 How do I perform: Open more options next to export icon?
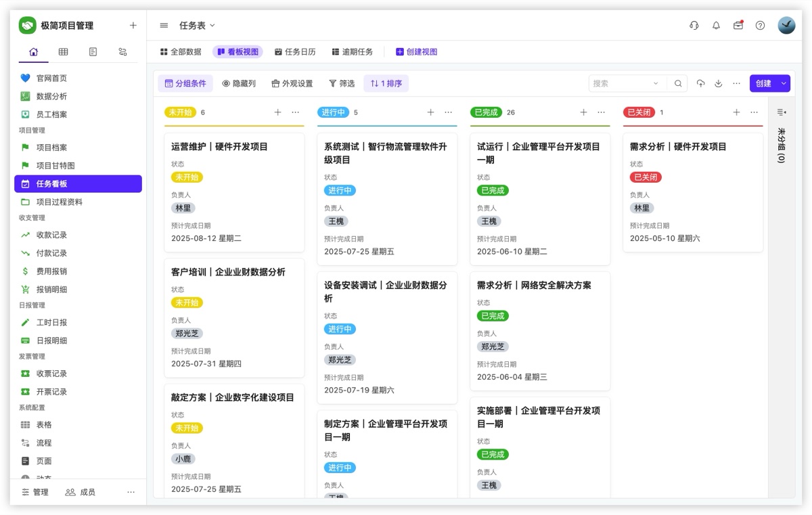736,83
